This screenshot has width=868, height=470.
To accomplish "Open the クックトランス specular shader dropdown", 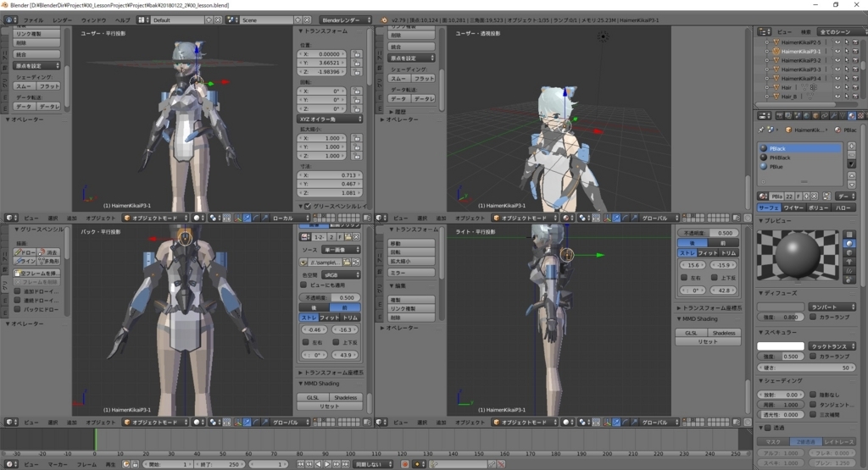I will coord(832,346).
